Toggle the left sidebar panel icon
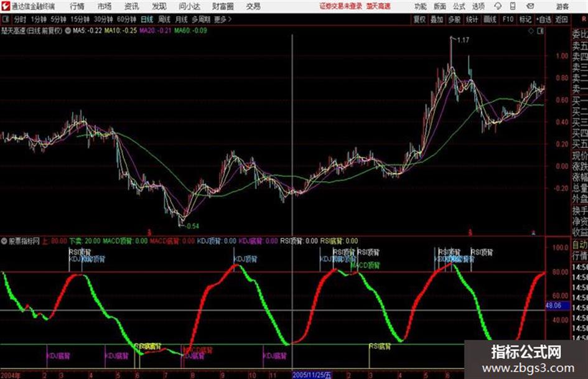The width and height of the screenshot is (588, 379). click(6, 19)
